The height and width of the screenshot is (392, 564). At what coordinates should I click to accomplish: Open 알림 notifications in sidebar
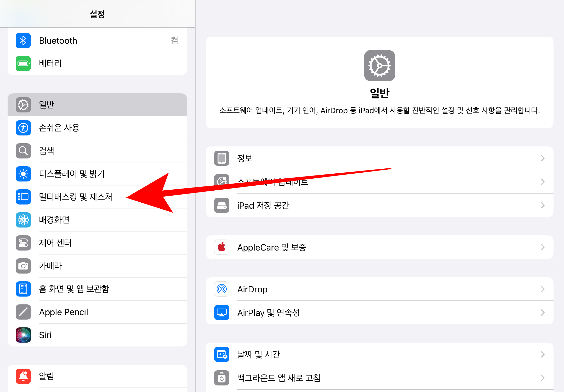coord(47,376)
